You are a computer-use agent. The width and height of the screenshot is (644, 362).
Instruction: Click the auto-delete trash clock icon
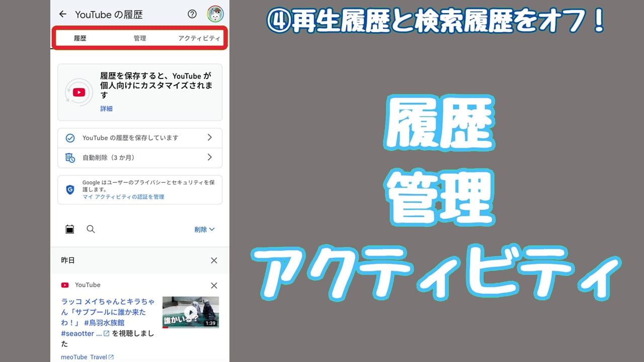[70, 158]
